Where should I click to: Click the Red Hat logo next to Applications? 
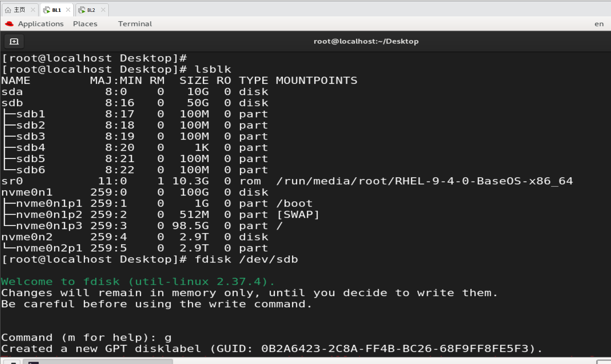(x=9, y=24)
